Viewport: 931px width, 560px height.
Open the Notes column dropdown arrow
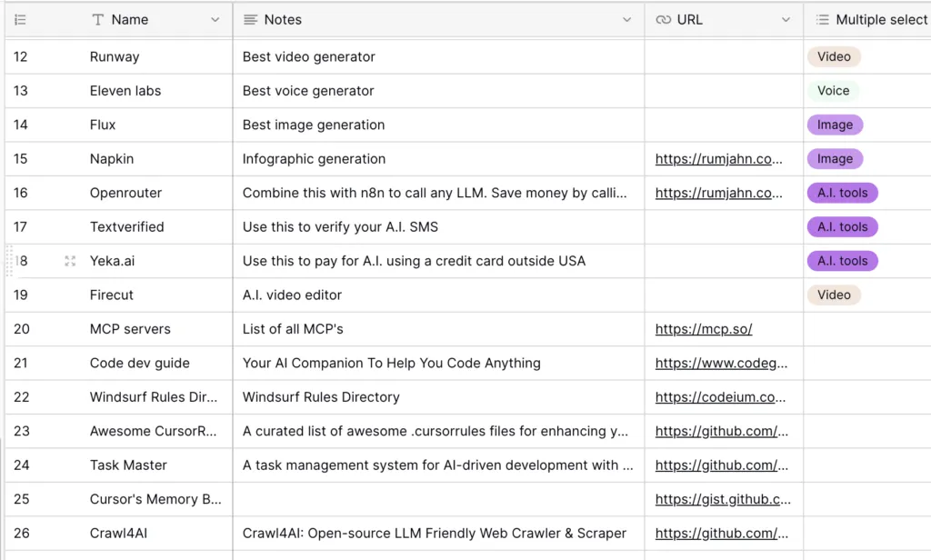pos(626,19)
